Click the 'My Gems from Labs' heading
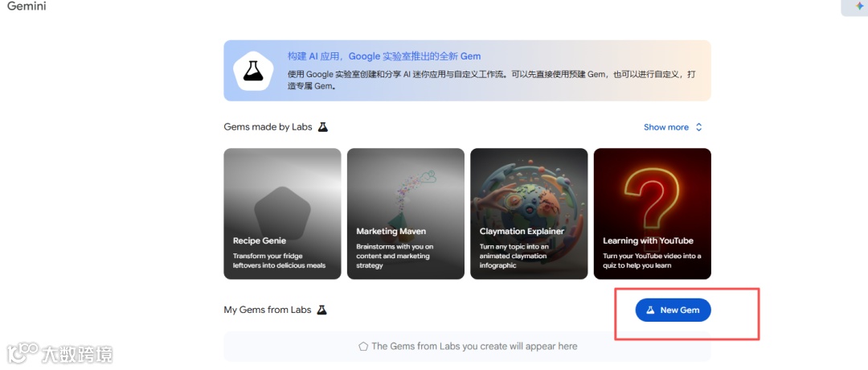This screenshot has height=370, width=868. pyautogui.click(x=268, y=310)
